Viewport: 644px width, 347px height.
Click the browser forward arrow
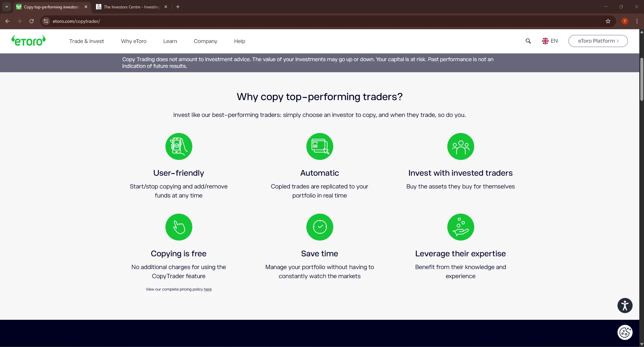pyautogui.click(x=19, y=21)
